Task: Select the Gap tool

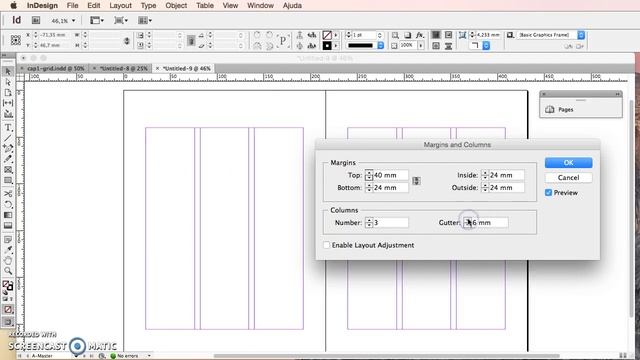Action: point(8,103)
